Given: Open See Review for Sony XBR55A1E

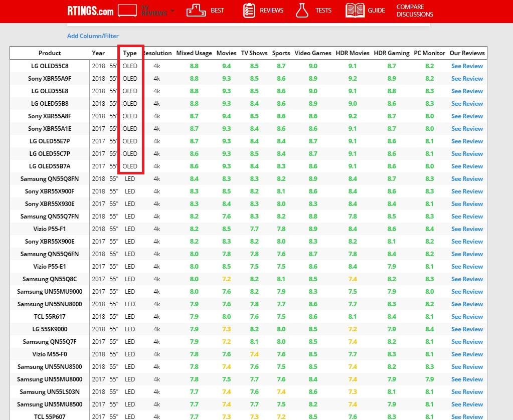Looking at the screenshot, I should 467,128.
